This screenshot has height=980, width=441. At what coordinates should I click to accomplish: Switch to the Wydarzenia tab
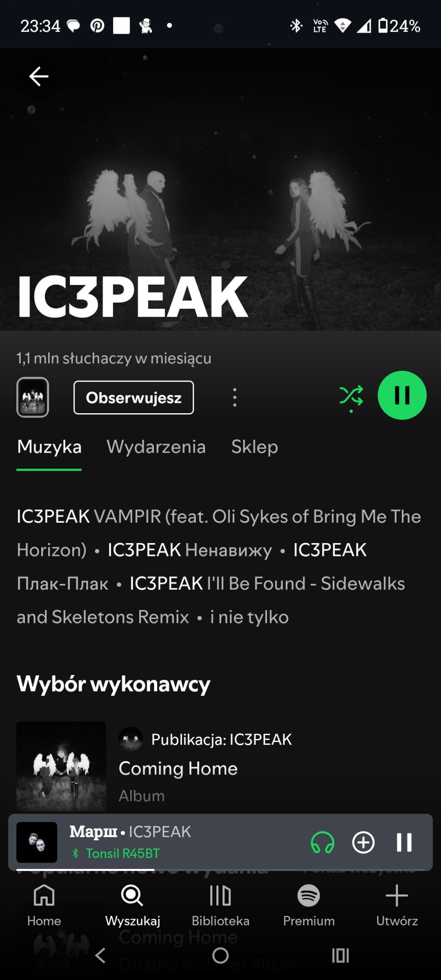pyautogui.click(x=156, y=447)
